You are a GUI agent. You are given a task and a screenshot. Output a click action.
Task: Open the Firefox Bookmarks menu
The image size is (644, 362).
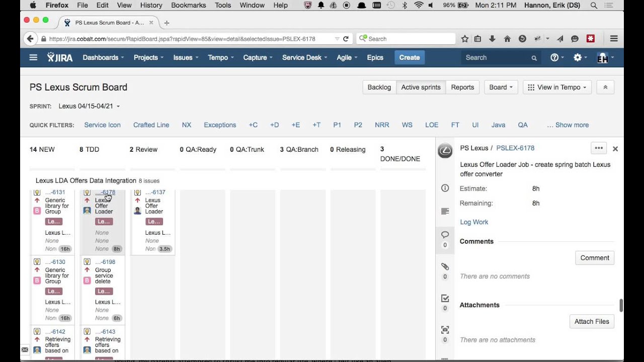[189, 6]
